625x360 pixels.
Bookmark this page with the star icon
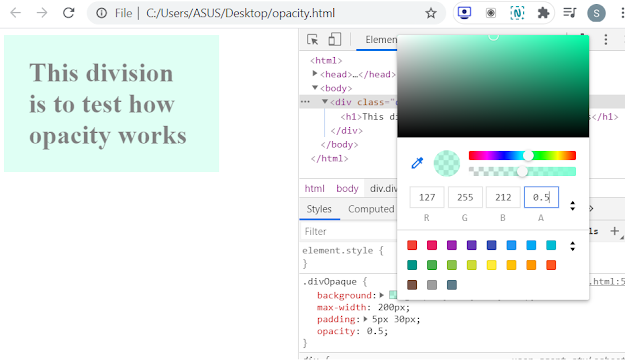click(430, 13)
